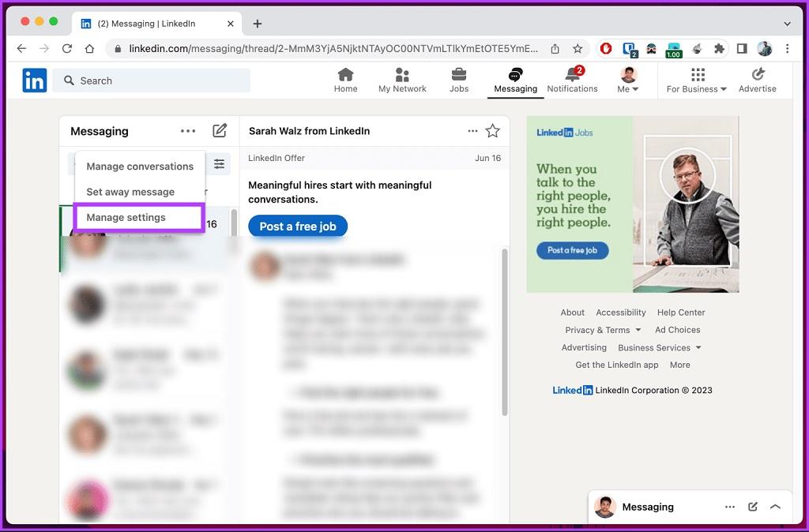Click the share page icon in the address bar

point(555,48)
